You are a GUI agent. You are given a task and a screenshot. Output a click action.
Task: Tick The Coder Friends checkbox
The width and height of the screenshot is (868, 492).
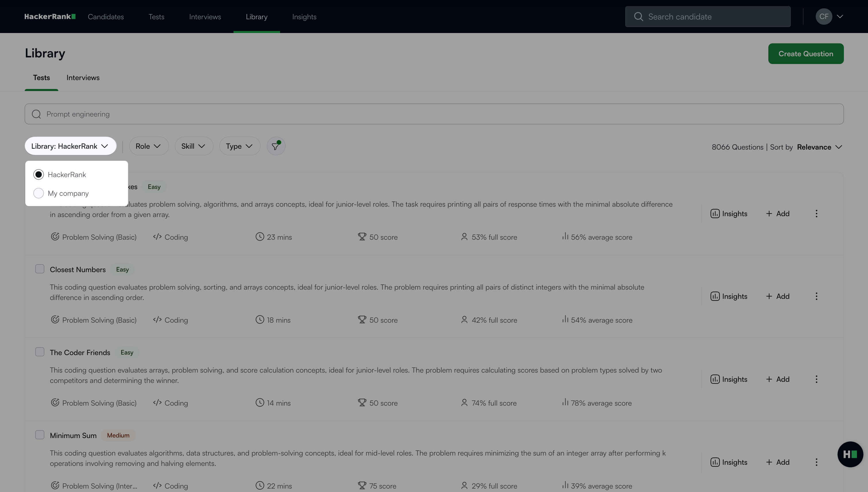coord(40,352)
